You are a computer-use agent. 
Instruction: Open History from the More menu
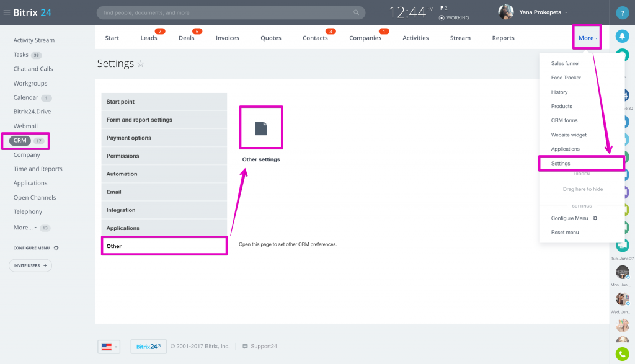point(559,92)
